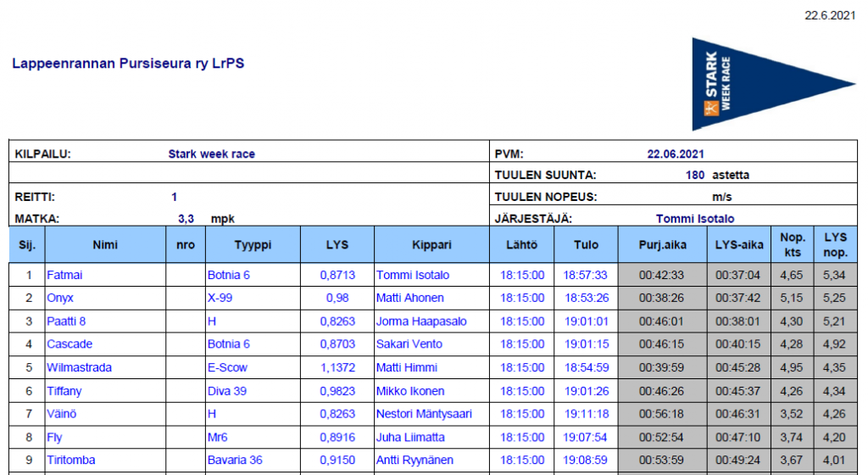Viewport: 868px width, 475px height.
Task: Select skipper Jorma Haapasalo
Action: point(421,321)
